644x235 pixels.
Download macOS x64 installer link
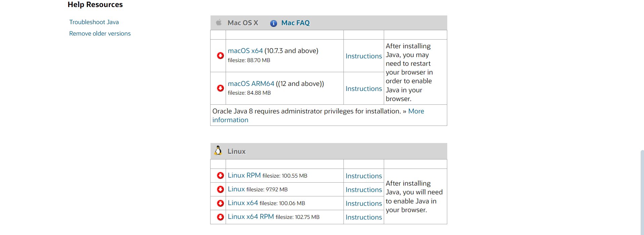[x=245, y=51]
